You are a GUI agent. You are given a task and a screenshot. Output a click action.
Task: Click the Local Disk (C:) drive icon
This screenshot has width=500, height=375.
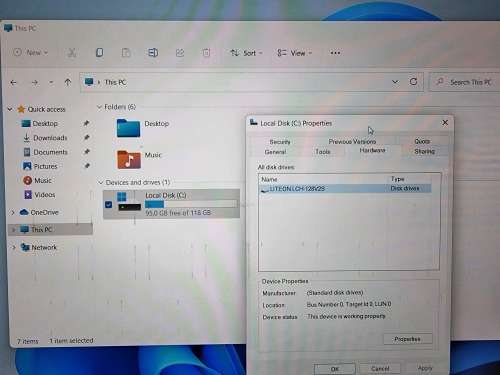click(129, 202)
